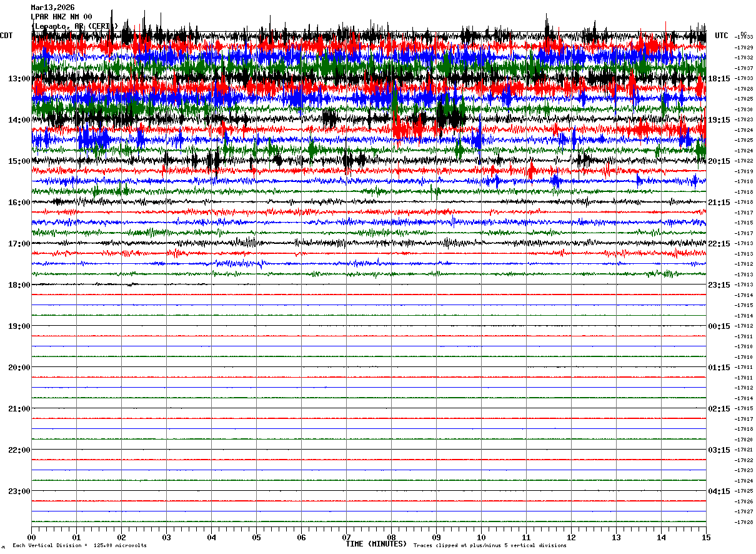Click the 03:15 UTC time label
Image resolution: width=756 pixels, height=554 pixels.
click(719, 450)
